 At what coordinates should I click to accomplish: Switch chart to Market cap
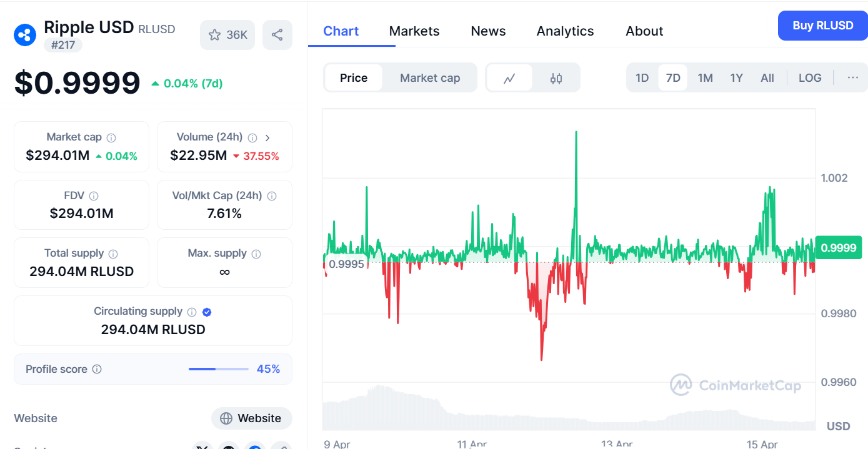click(x=430, y=78)
